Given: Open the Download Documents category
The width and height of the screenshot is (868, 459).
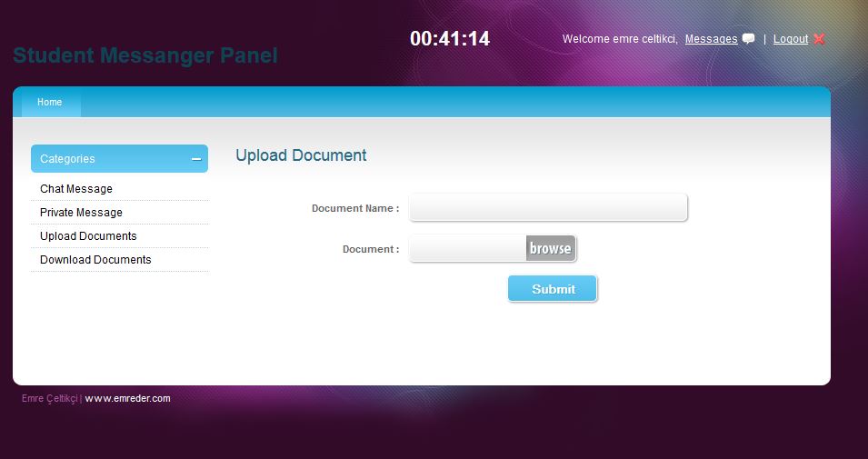Looking at the screenshot, I should (95, 260).
